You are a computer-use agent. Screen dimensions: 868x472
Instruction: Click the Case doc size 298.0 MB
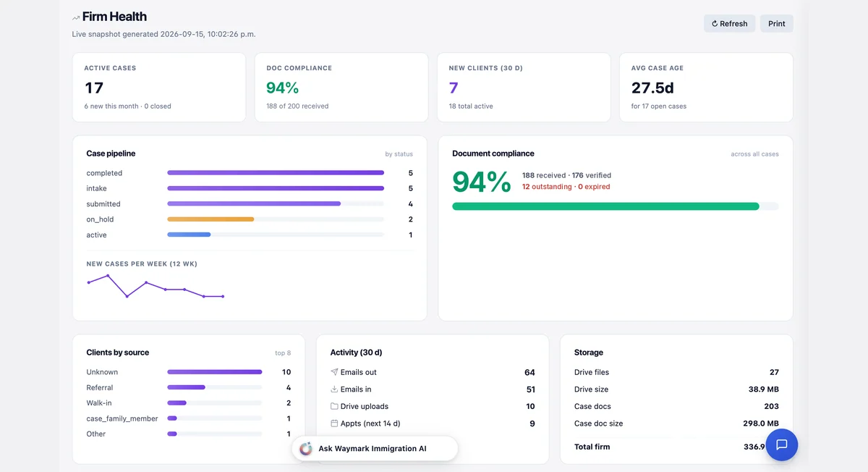pyautogui.click(x=761, y=423)
